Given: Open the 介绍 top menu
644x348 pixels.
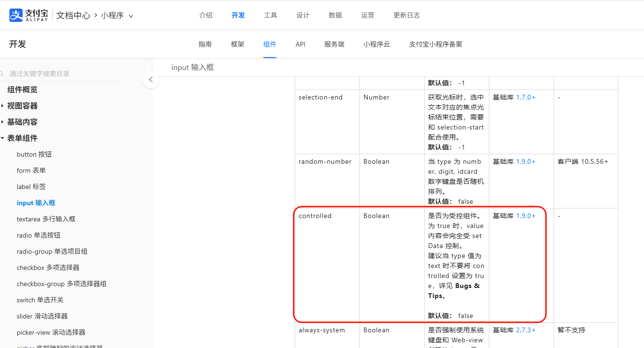Looking at the screenshot, I should coord(206,15).
